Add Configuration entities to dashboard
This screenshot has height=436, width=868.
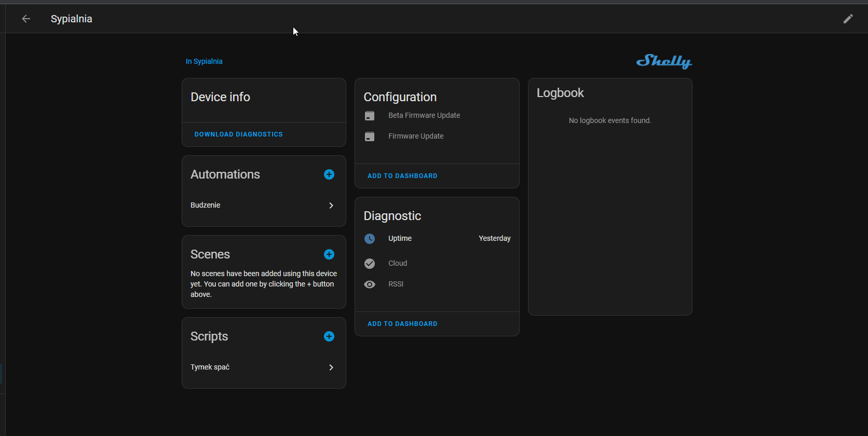402,176
